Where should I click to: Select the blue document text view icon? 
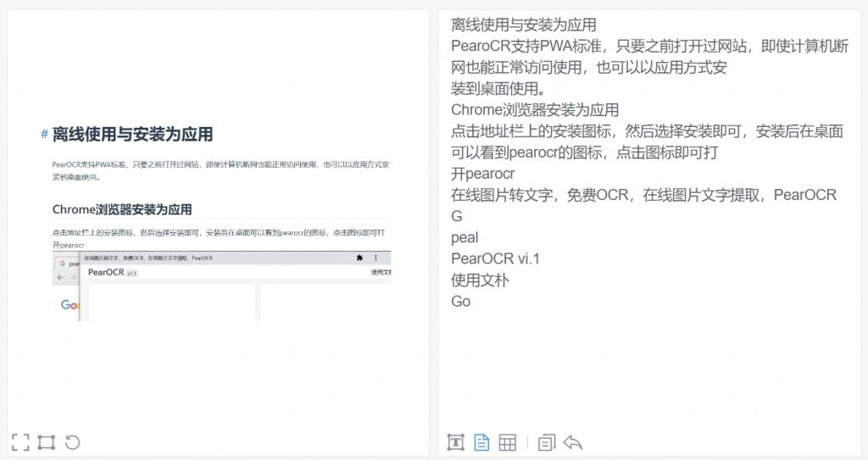[x=481, y=442]
